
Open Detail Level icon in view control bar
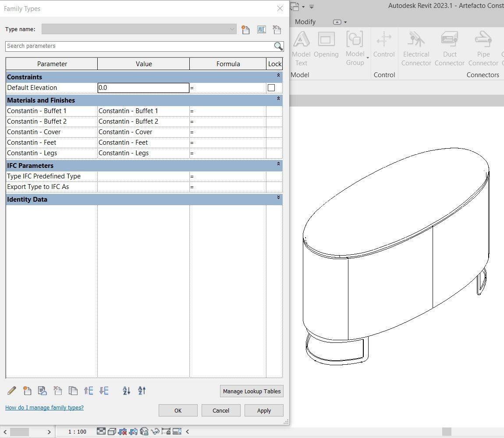[101, 431]
